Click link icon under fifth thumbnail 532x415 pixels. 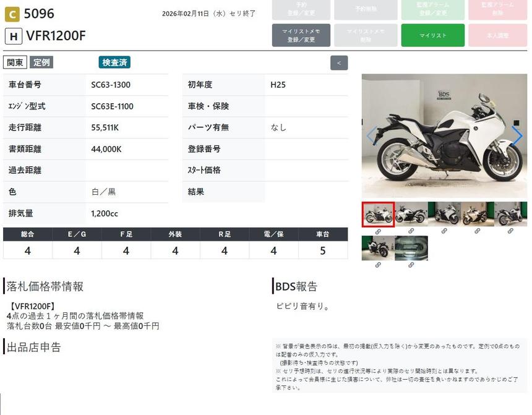click(510, 231)
